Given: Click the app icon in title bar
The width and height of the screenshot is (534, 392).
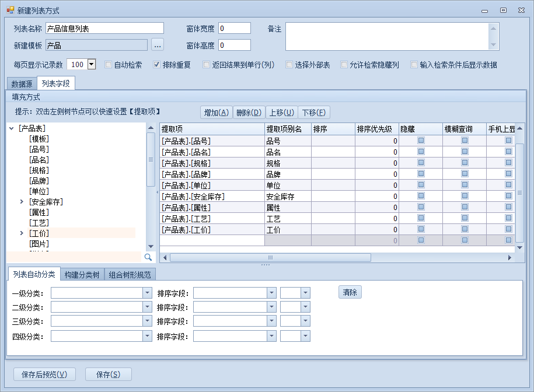Looking at the screenshot, I should click(11, 10).
